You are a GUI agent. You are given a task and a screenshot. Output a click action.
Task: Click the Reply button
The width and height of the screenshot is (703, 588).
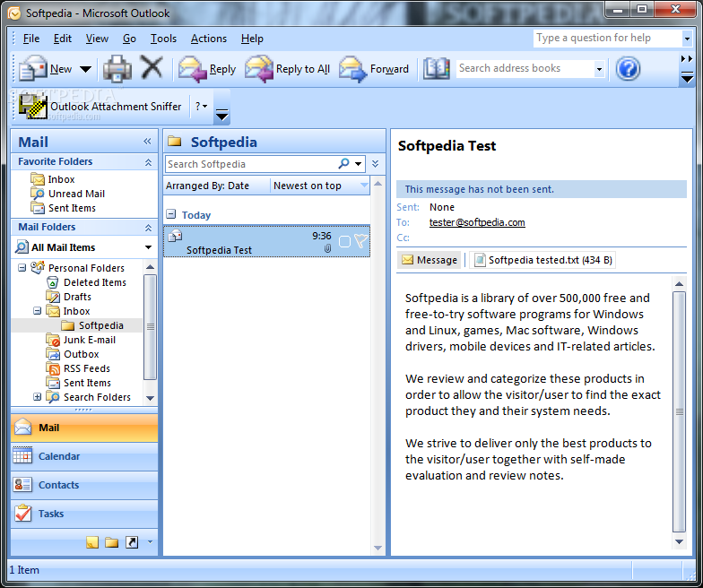(x=207, y=69)
